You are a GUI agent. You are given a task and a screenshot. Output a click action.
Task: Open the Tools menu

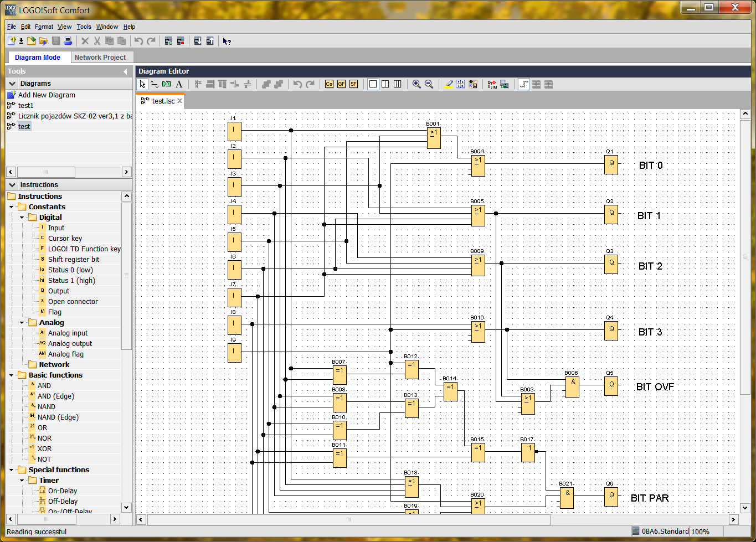coord(84,27)
